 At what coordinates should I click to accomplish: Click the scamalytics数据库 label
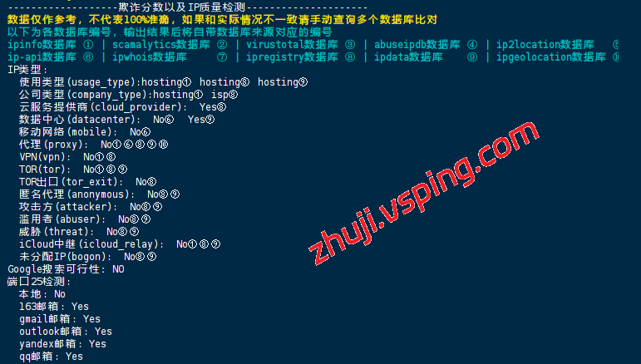(x=161, y=45)
